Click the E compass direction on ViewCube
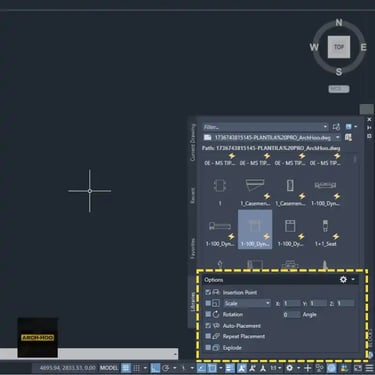Screen dimensions: 375x375 click(363, 47)
